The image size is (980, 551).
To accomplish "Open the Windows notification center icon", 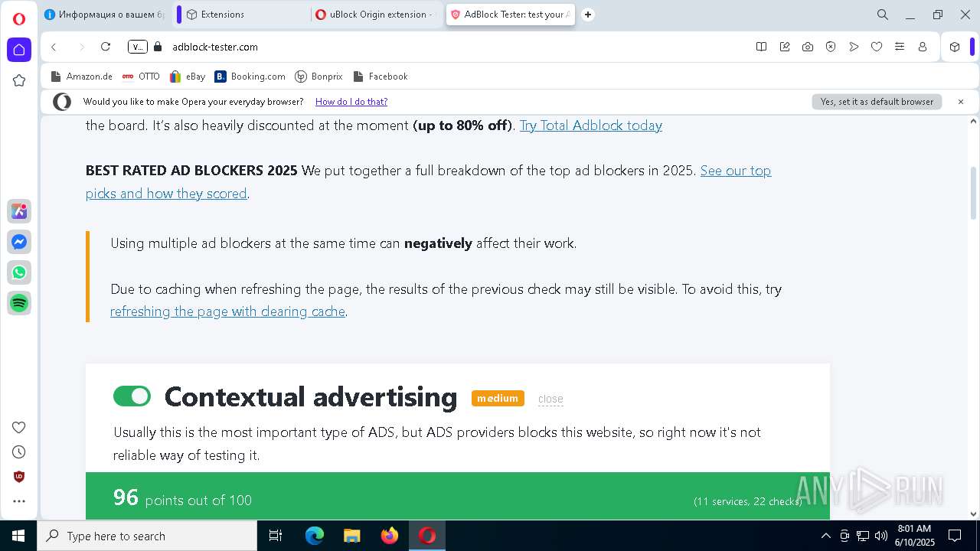I will [955, 536].
